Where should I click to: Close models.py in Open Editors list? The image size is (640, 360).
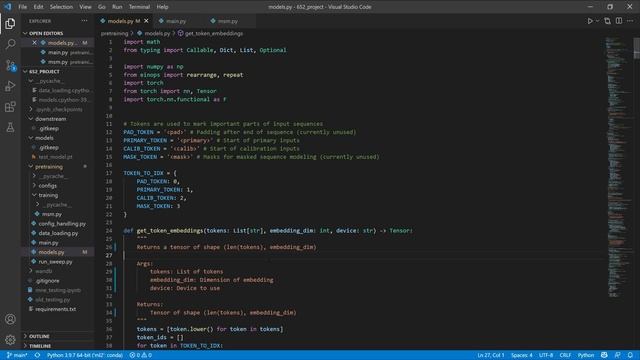[34, 42]
